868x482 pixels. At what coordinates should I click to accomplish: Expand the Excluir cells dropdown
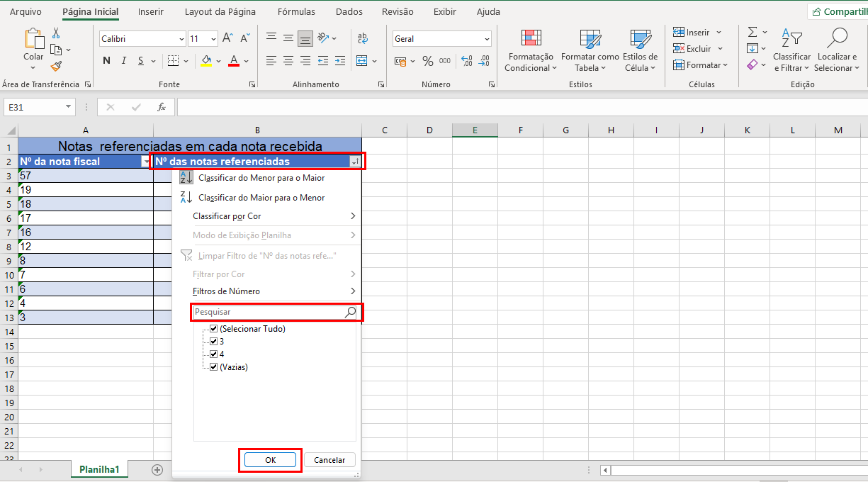point(720,49)
